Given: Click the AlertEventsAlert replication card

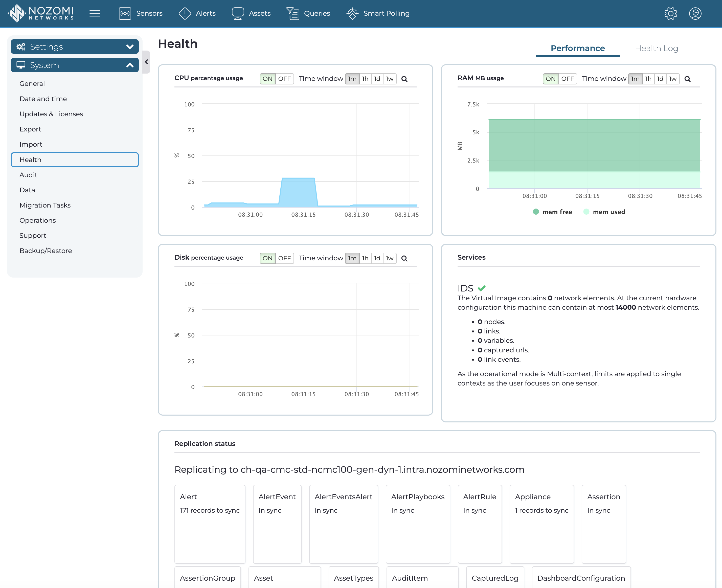Looking at the screenshot, I should click(343, 524).
